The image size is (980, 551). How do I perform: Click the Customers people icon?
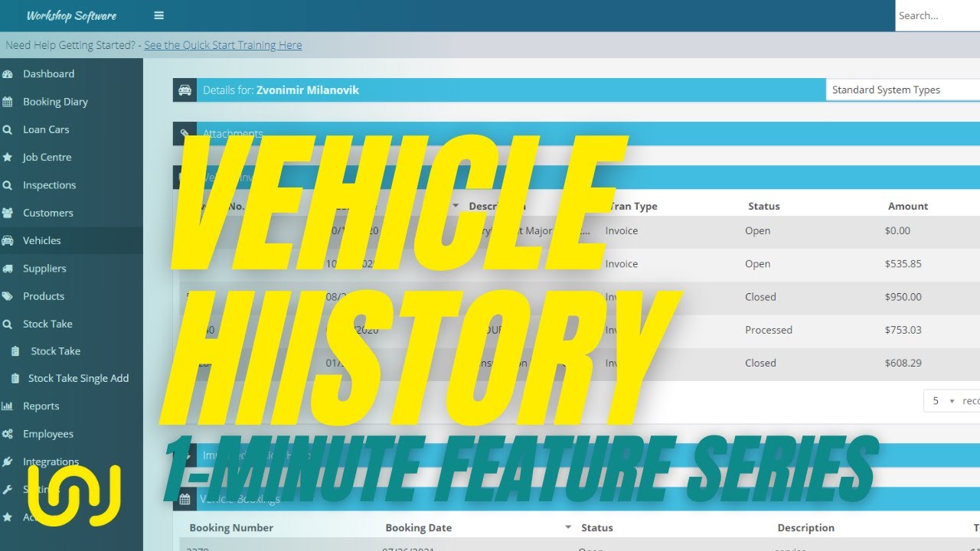point(8,213)
